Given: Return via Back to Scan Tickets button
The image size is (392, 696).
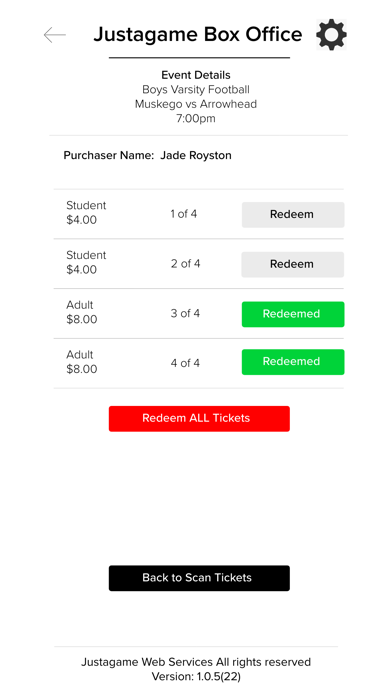Looking at the screenshot, I should click(x=199, y=578).
